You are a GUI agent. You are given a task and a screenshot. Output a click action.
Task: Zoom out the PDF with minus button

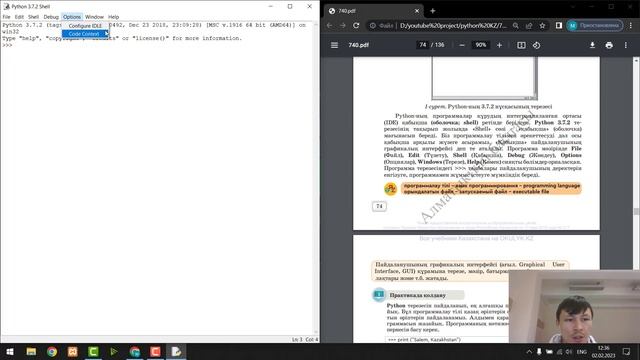point(462,45)
